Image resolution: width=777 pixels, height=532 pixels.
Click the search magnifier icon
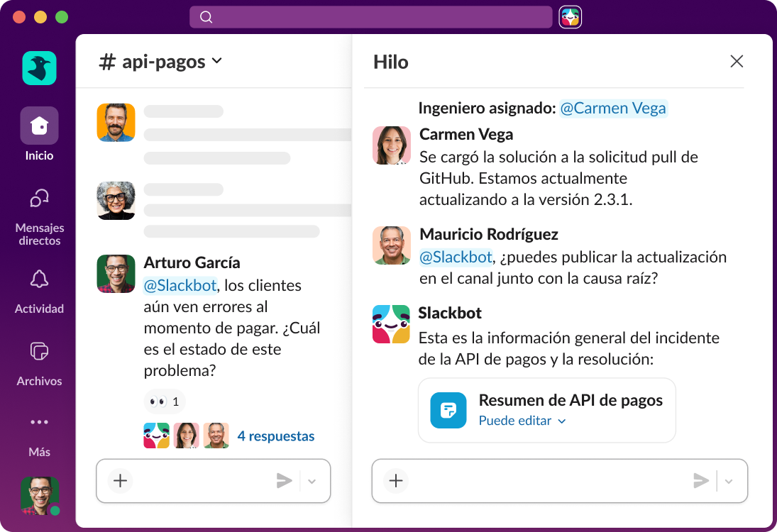(x=206, y=17)
